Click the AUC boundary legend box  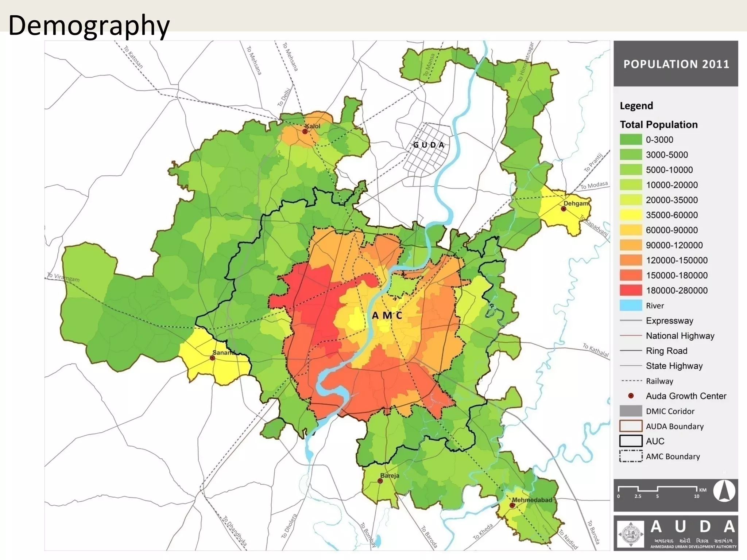point(631,441)
